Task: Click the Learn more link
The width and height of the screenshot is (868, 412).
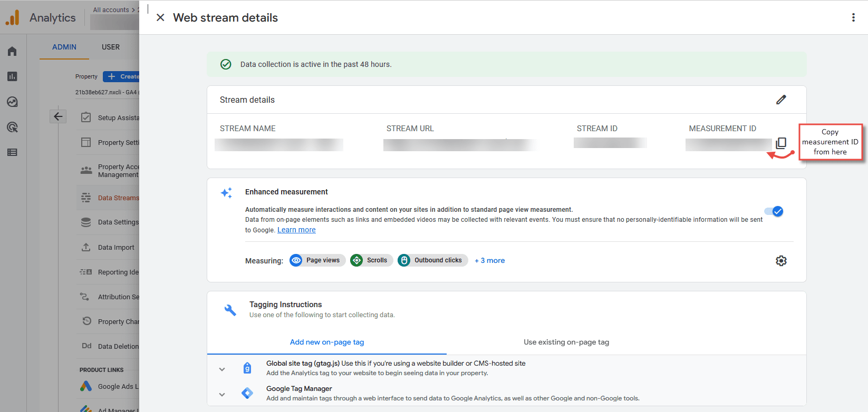Action: [296, 230]
